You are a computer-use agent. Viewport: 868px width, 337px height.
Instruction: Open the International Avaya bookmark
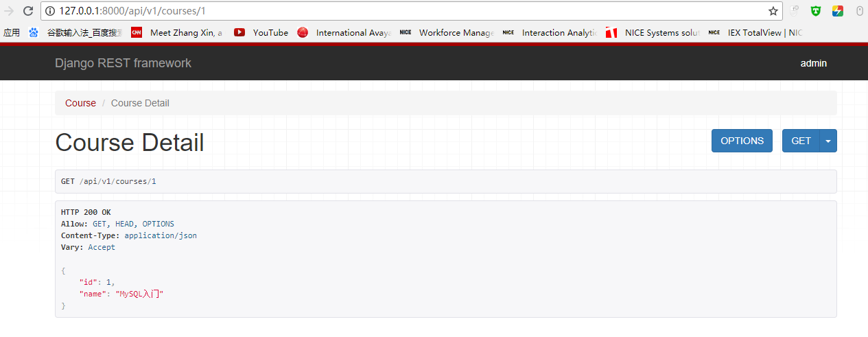coord(344,32)
